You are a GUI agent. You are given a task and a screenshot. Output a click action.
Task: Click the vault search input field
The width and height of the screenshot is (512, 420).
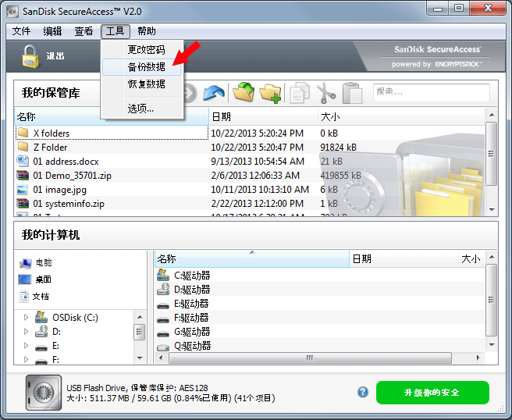click(x=430, y=92)
